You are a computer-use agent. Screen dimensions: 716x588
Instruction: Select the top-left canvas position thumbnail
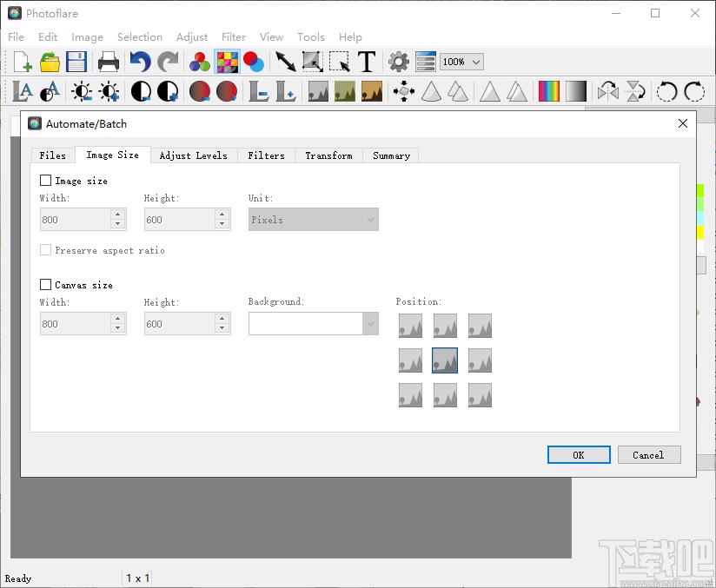click(410, 326)
